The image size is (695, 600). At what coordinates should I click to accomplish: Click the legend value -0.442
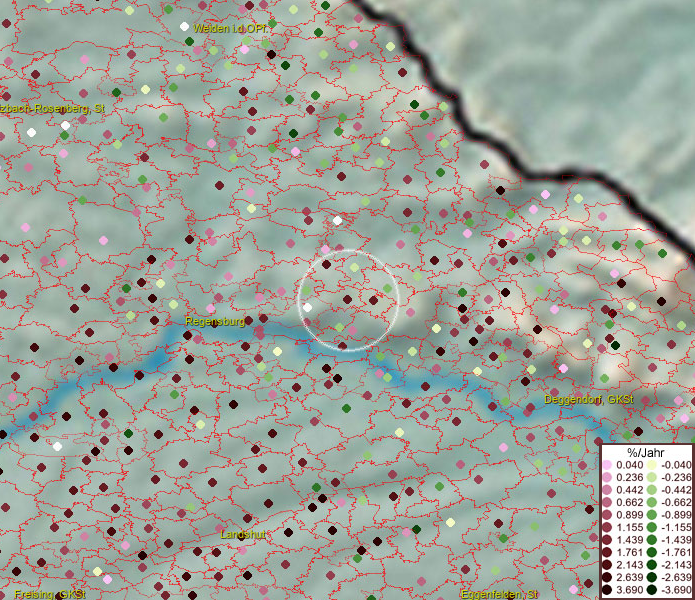pyautogui.click(x=676, y=490)
